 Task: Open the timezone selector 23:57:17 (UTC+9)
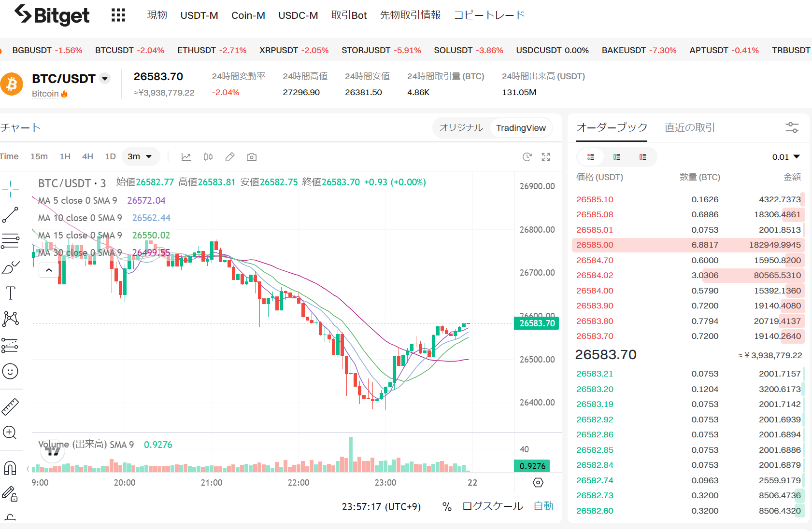click(381, 506)
